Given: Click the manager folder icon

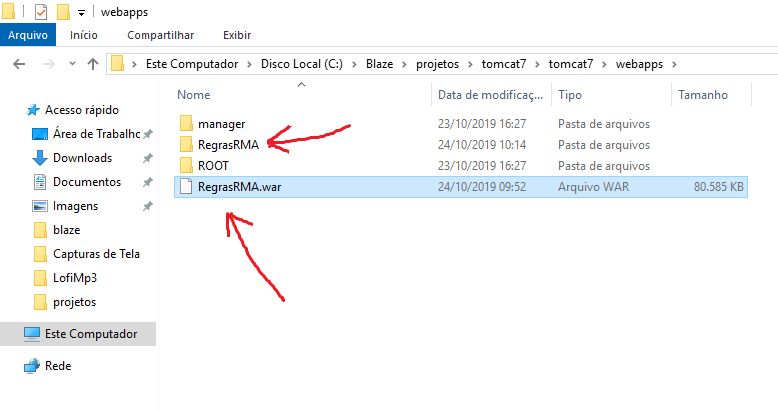Looking at the screenshot, I should click(186, 124).
